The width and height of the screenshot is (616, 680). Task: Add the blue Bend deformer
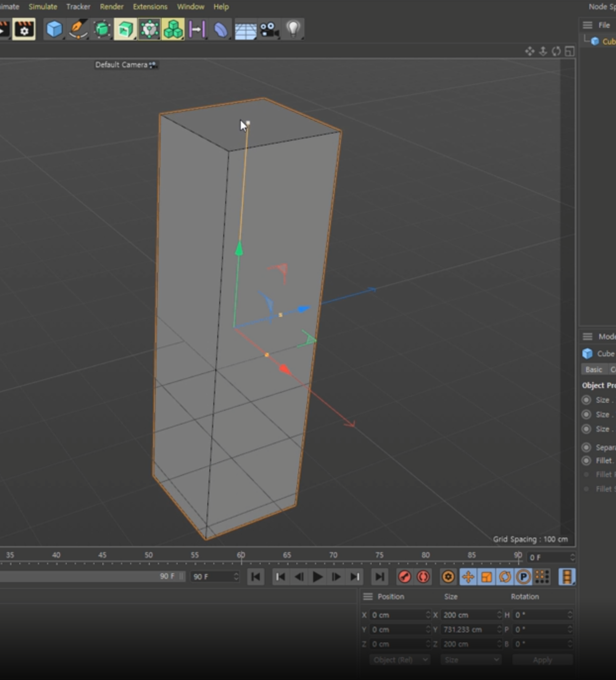pos(221,30)
